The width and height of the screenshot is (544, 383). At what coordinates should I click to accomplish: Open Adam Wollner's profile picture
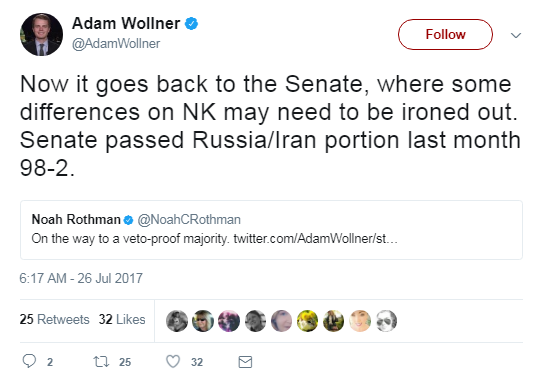pos(42,34)
